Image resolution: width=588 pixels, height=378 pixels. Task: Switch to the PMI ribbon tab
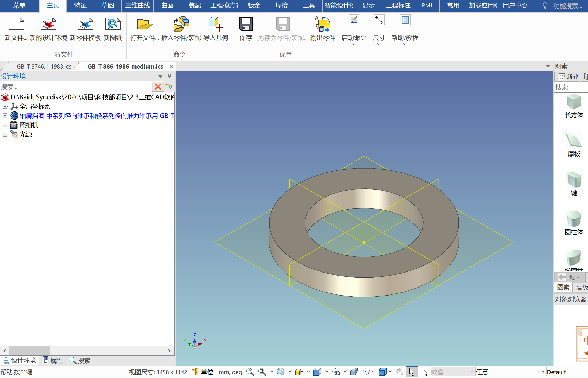point(427,6)
